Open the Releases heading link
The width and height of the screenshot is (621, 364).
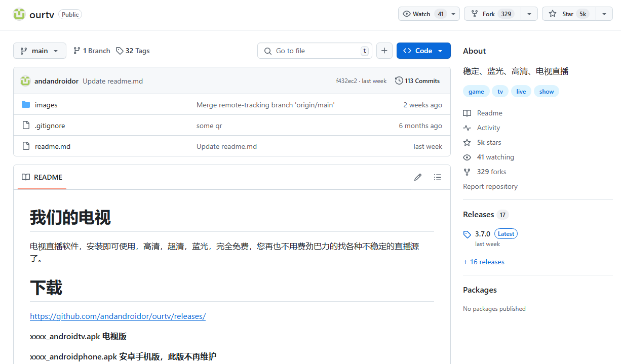(478, 215)
